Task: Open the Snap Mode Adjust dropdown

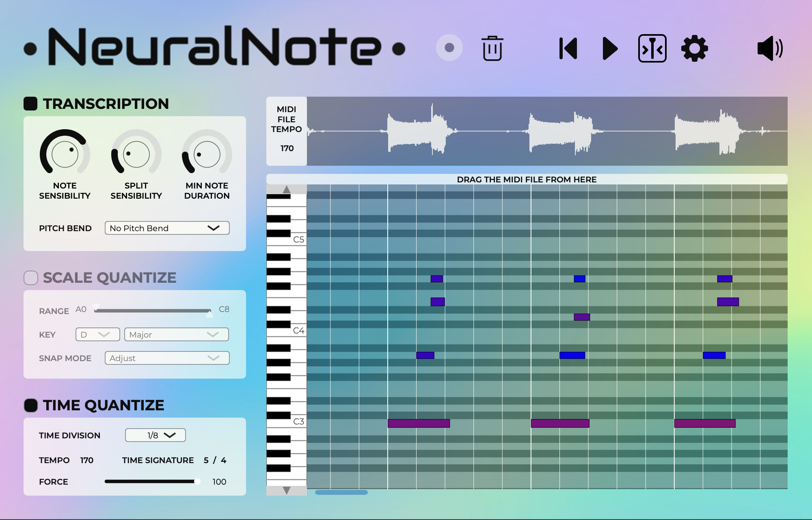Action: tap(167, 358)
